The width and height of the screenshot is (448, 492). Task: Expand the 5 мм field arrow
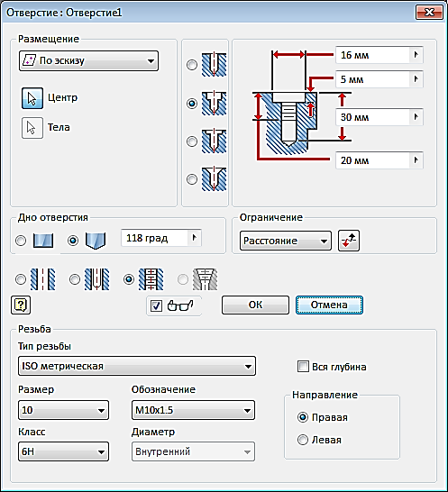[416, 78]
